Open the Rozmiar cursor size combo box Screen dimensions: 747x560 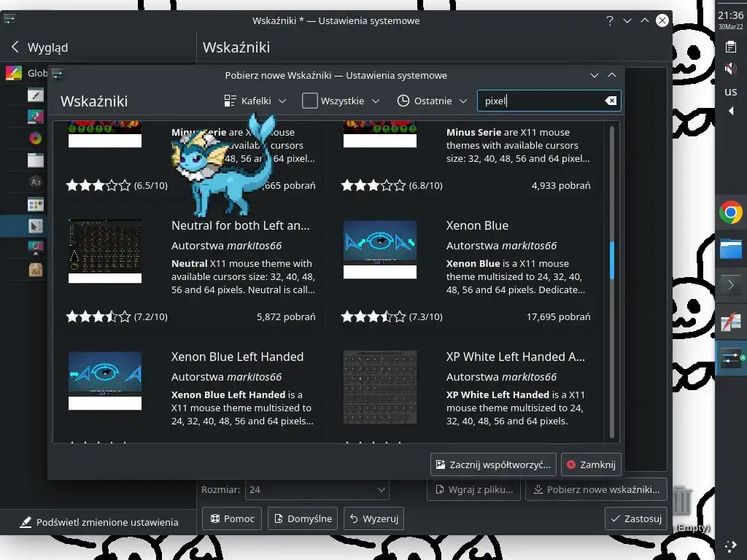coord(317,489)
